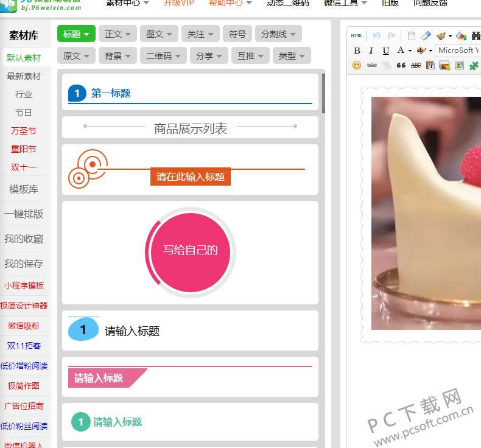481x448 pixels.
Task: Toggle underline formatting
Action: 386,51
